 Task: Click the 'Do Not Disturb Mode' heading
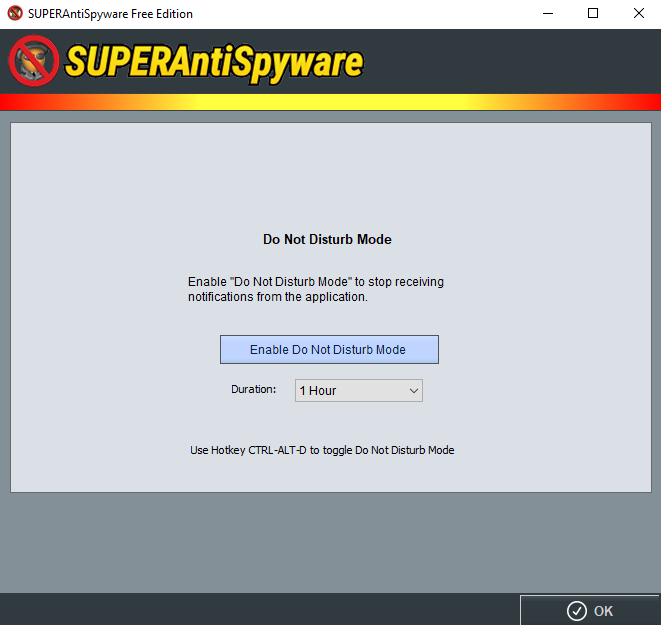click(327, 239)
